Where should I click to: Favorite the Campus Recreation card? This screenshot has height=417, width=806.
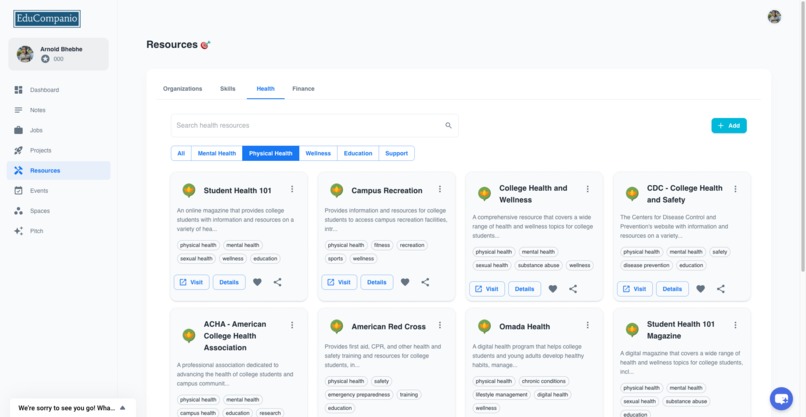(405, 282)
